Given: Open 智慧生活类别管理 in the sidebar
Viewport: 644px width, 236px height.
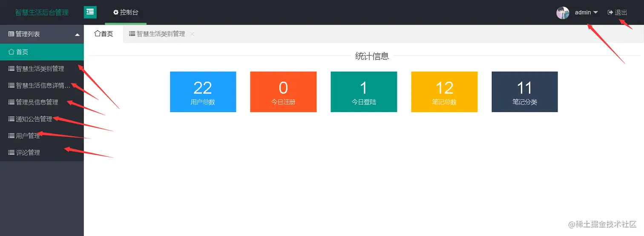Looking at the screenshot, I should (x=42, y=69).
